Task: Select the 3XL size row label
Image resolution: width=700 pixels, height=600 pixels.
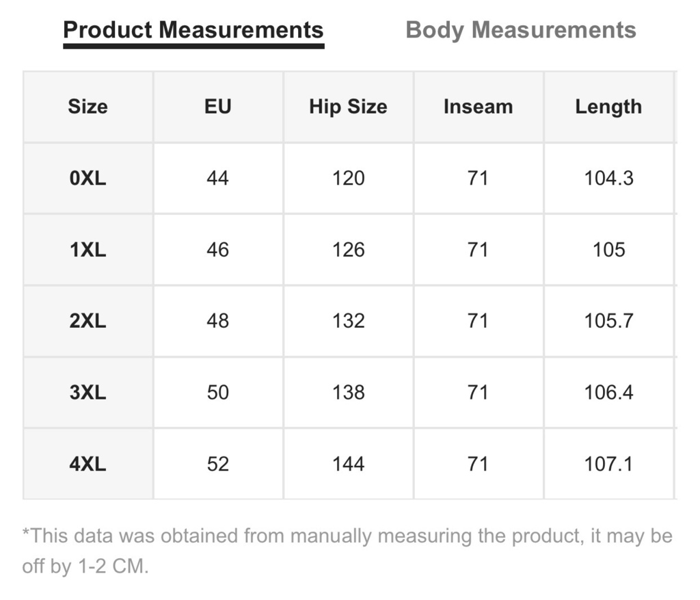Action: (x=88, y=392)
